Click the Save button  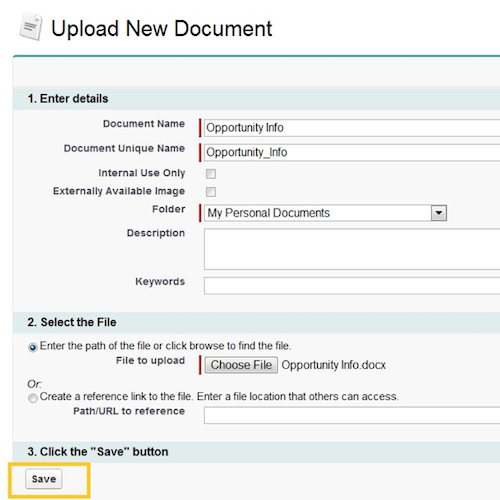[x=44, y=479]
